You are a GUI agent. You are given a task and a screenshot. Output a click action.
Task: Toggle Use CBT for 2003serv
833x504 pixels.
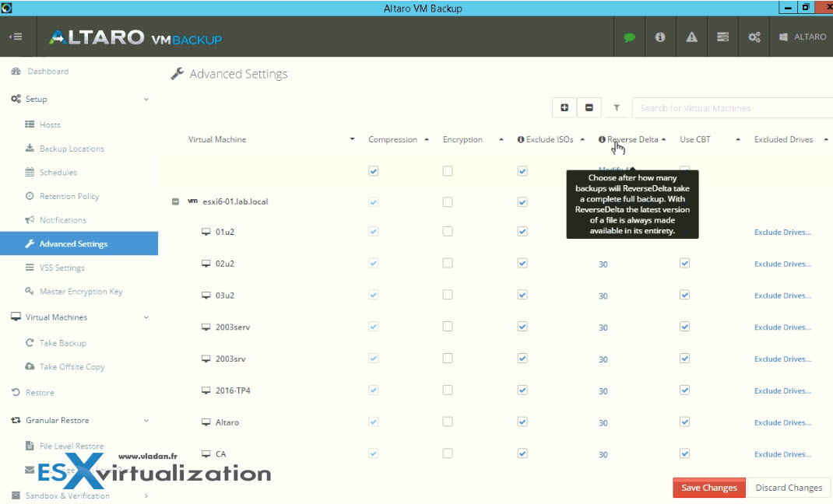pos(685,326)
